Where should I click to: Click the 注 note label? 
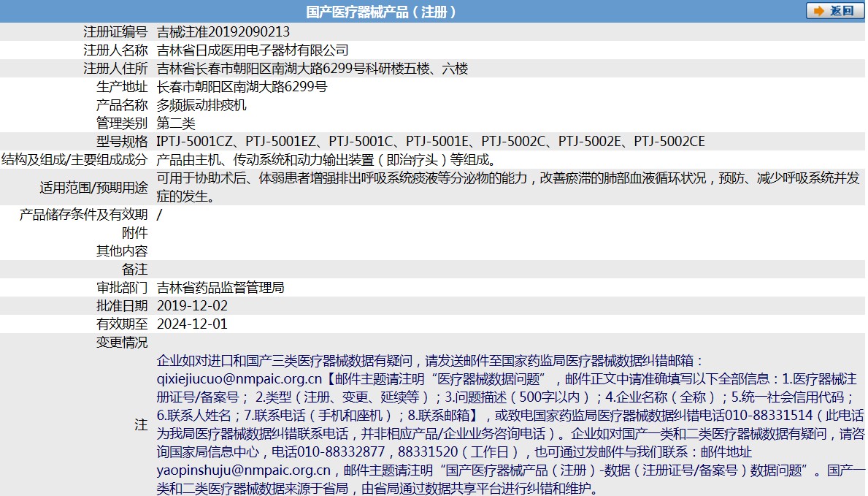pyautogui.click(x=141, y=425)
